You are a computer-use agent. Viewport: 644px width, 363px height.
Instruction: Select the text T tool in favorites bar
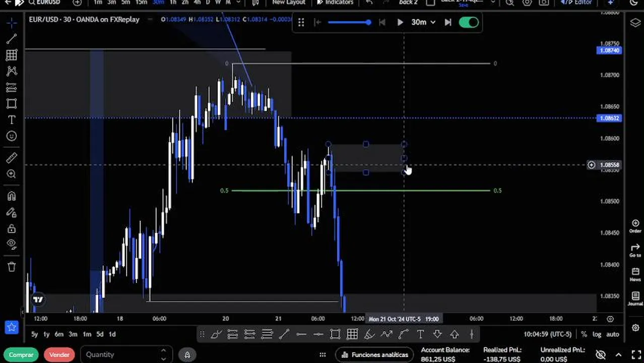[x=420, y=334]
